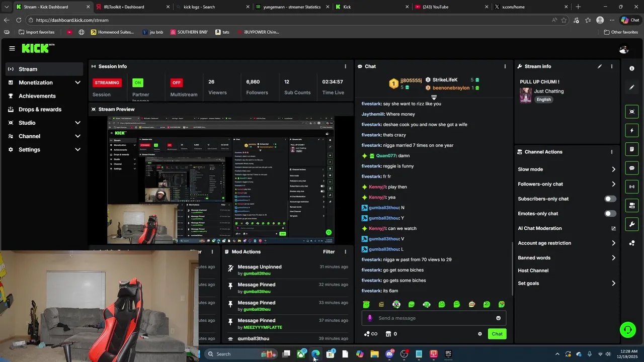This screenshot has height=362, width=644.
Task: Click the document icon in right sidebar
Action: pos(632,149)
